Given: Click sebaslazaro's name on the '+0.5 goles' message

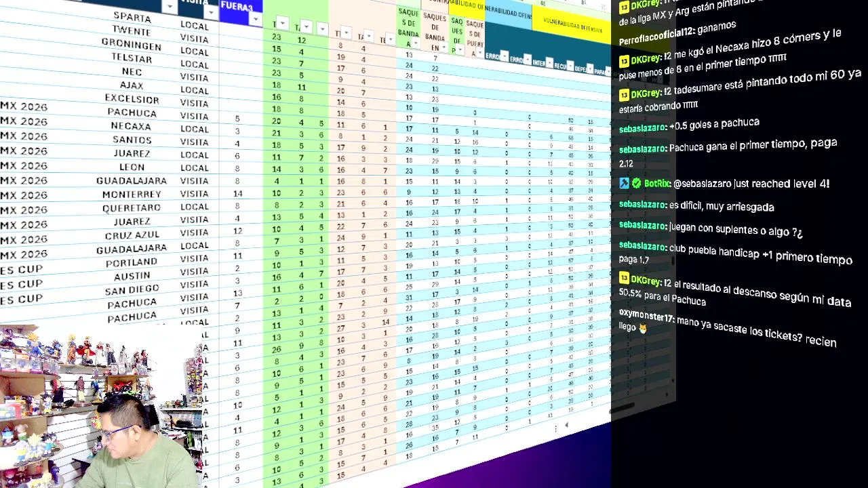Looking at the screenshot, I should (642, 128).
